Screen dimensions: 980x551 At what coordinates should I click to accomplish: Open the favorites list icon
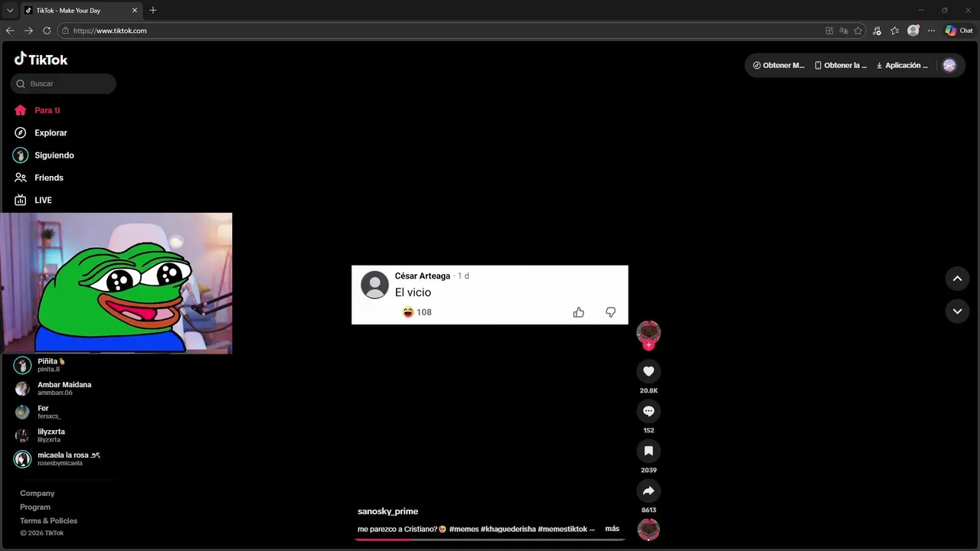point(895,31)
